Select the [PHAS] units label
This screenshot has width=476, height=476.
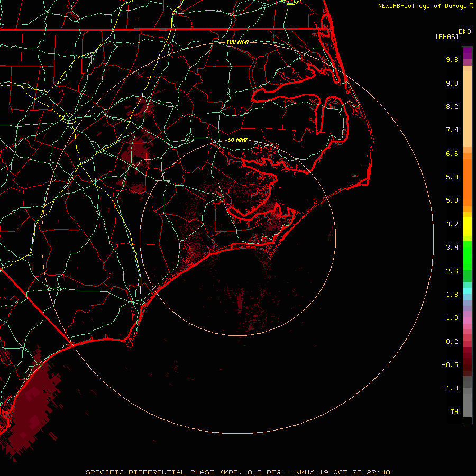click(x=447, y=37)
